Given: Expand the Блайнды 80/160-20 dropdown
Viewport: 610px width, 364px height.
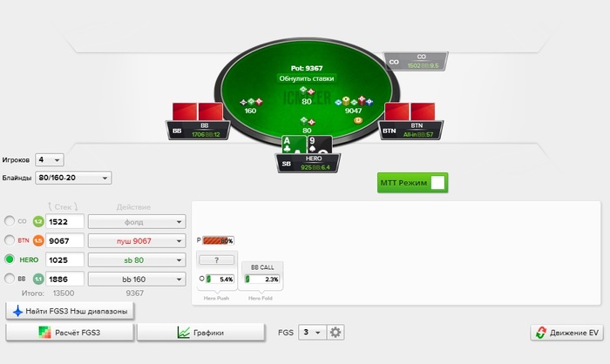Looking at the screenshot, I should 73,178.
